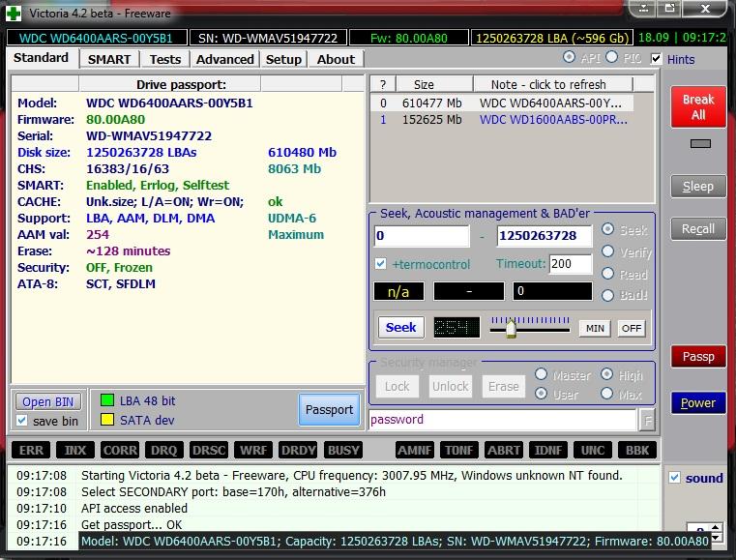Click the INX status indicator
Screen dimensions: 736x560
pos(75,450)
